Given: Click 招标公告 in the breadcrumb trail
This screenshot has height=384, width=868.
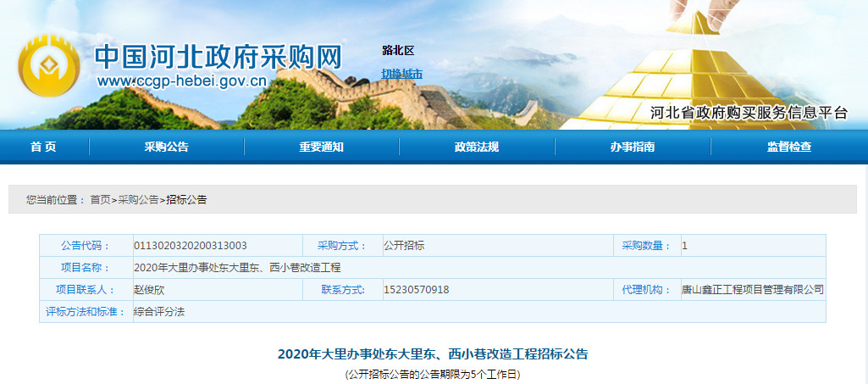Looking at the screenshot, I should (x=186, y=200).
